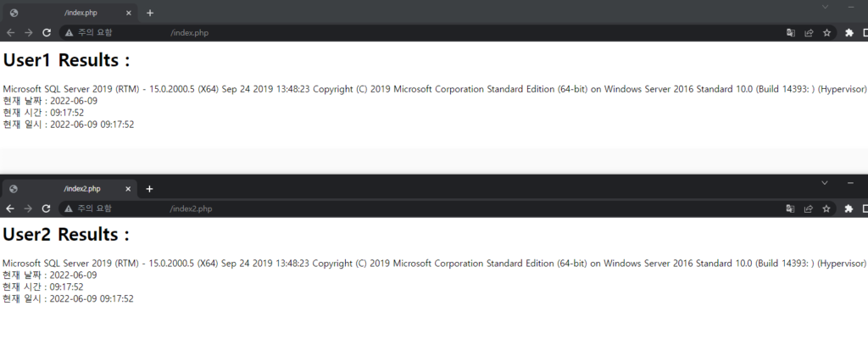Bookmark index2.php with the star icon
This screenshot has width=868, height=339.
826,208
